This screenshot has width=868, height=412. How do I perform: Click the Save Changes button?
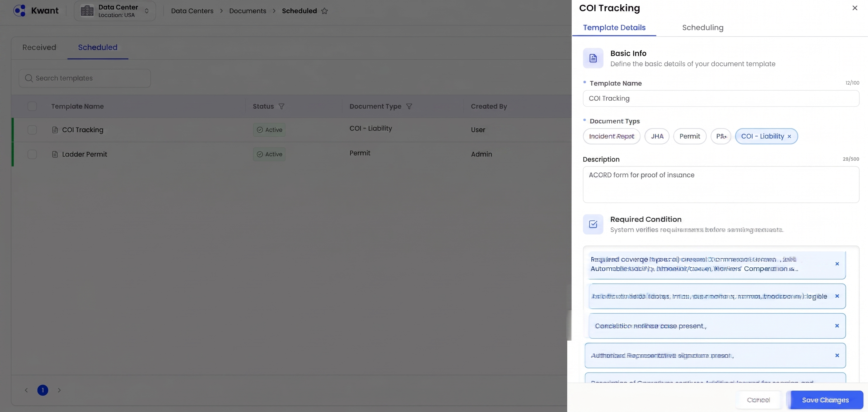coord(825,400)
